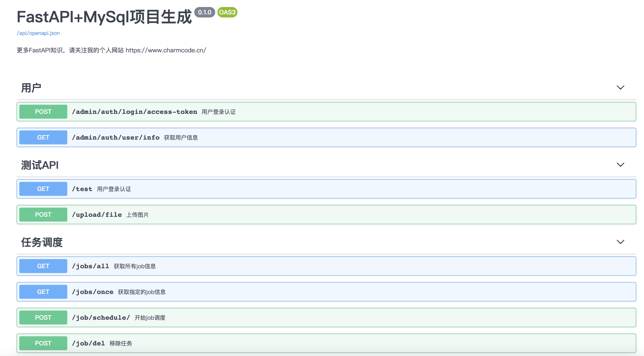The image size is (644, 356).
Task: Click the 任务调度 section heading
Action: (x=42, y=242)
